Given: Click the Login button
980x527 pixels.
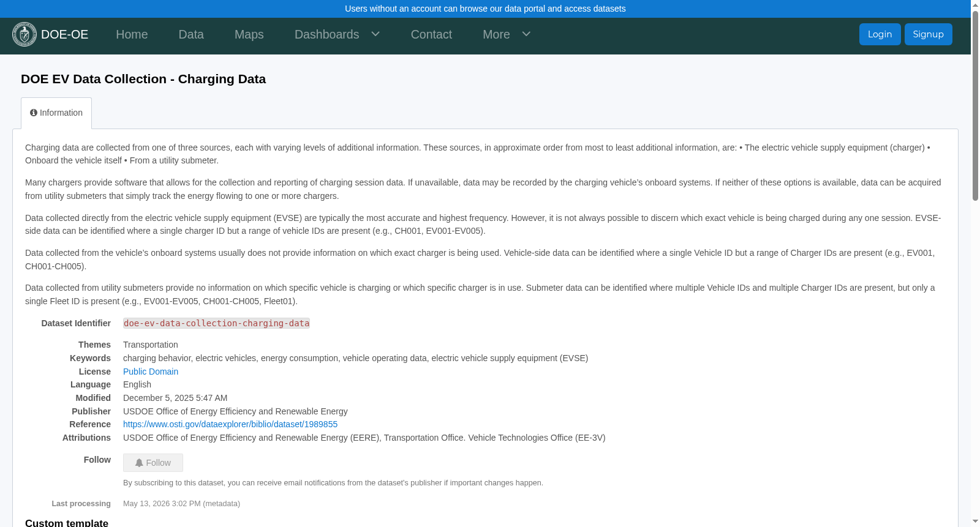Looking at the screenshot, I should point(880,34).
